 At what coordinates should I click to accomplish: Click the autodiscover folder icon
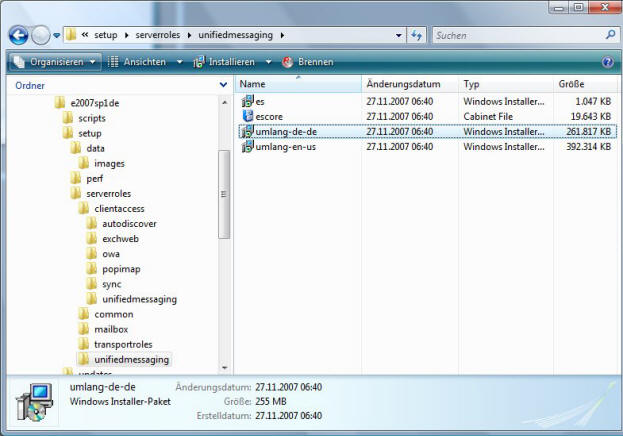pos(92,223)
